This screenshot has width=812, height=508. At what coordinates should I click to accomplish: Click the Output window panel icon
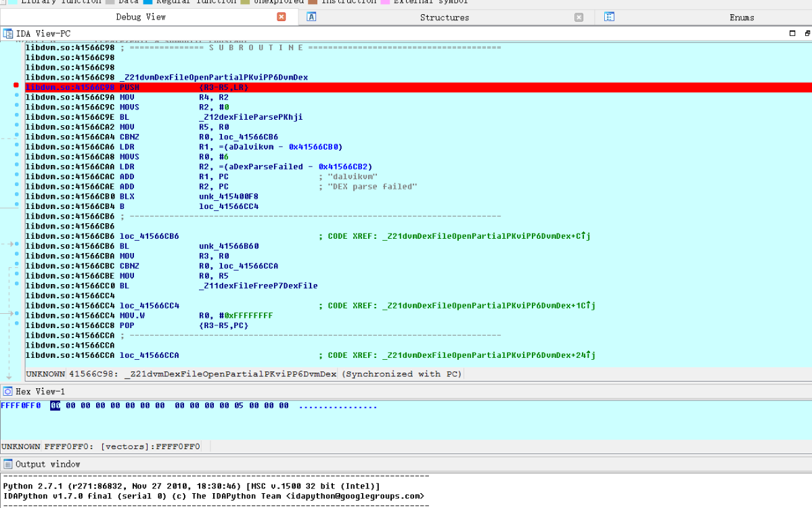[x=7, y=464]
